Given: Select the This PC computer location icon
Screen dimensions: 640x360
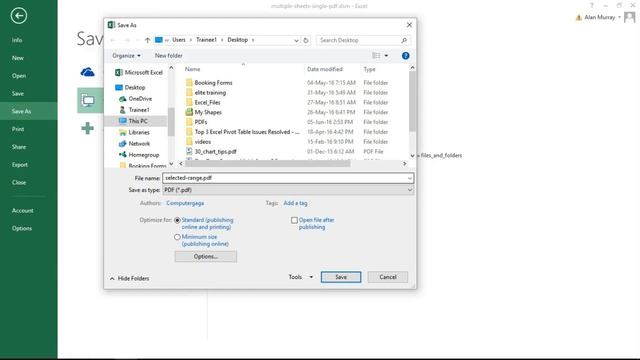Looking at the screenshot, I should click(x=88, y=100).
